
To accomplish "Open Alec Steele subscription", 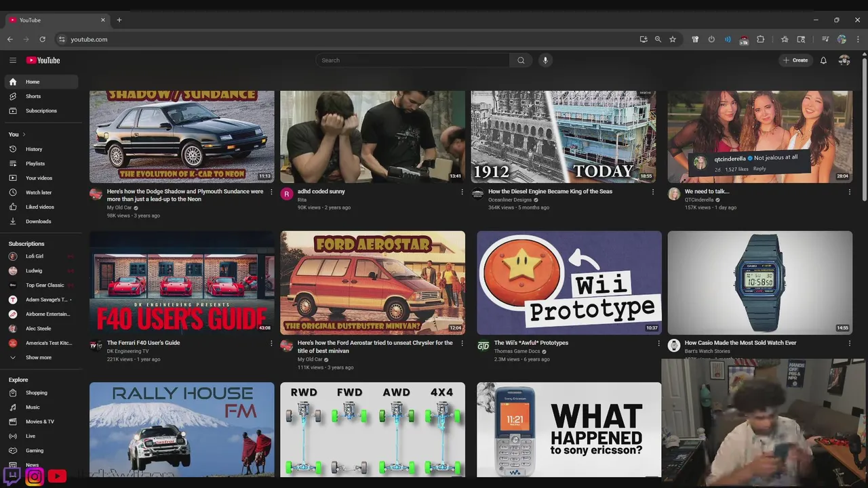I will (41, 329).
